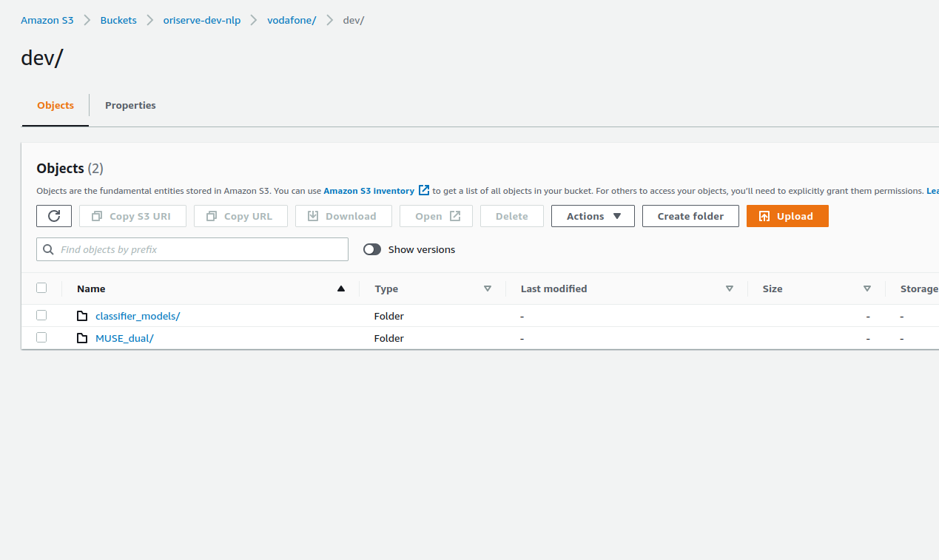Open the Actions dropdown menu
The width and height of the screenshot is (939, 560).
[x=593, y=216]
